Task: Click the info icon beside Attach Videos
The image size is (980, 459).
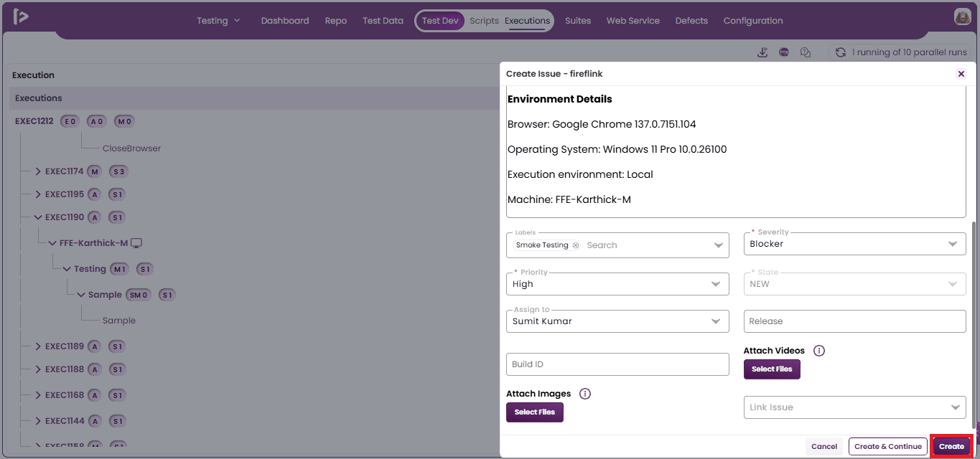Action: (819, 351)
